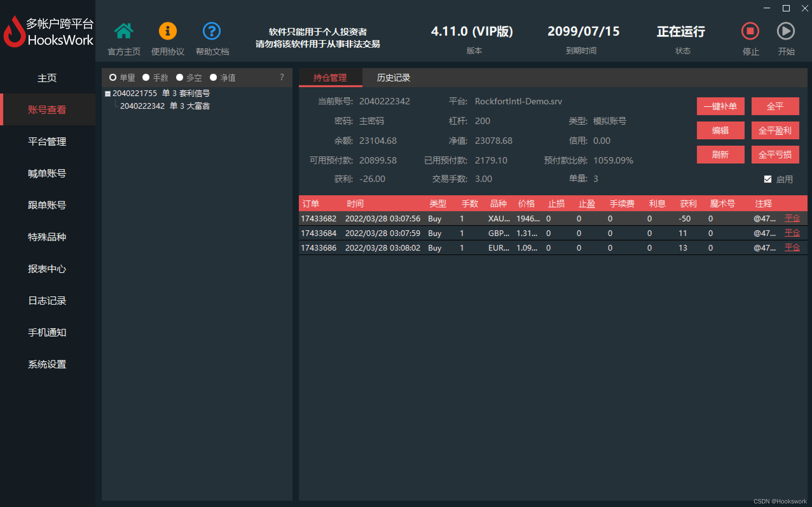Uncheck the 启用 checkbox
The height and width of the screenshot is (507, 812).
click(767, 179)
